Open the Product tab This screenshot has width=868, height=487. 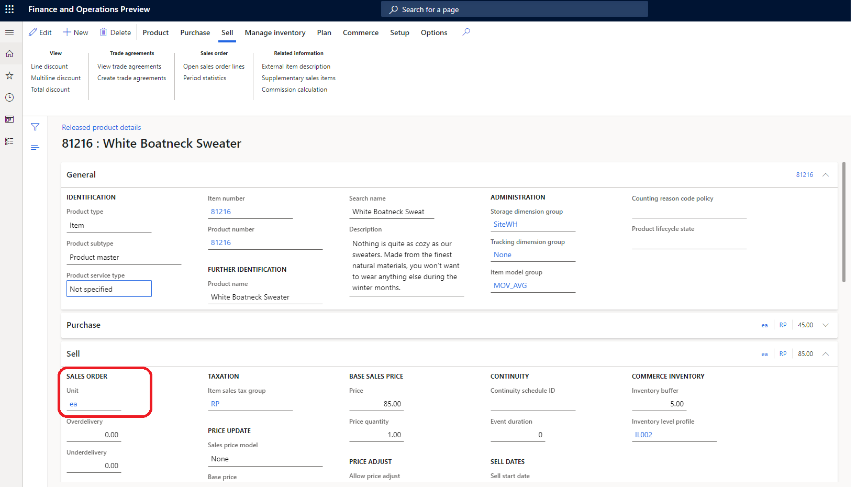pos(155,32)
